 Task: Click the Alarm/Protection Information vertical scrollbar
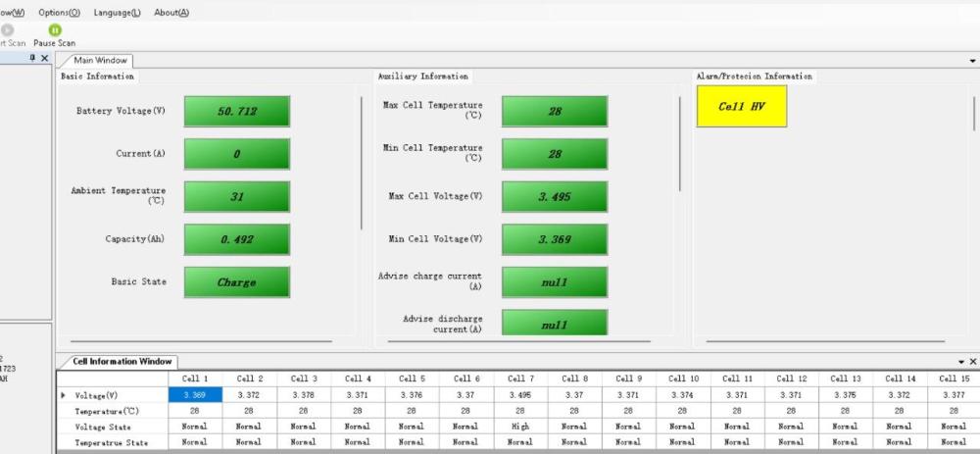coord(974,114)
